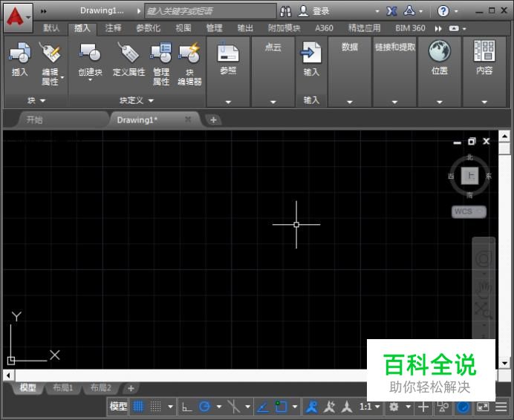Open the annotation scale 1:1 dropdown

click(369, 407)
